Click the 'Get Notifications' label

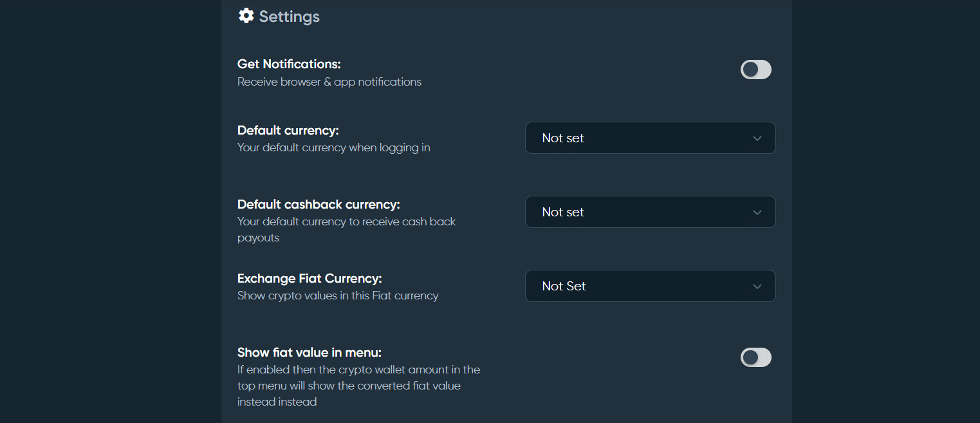click(288, 64)
